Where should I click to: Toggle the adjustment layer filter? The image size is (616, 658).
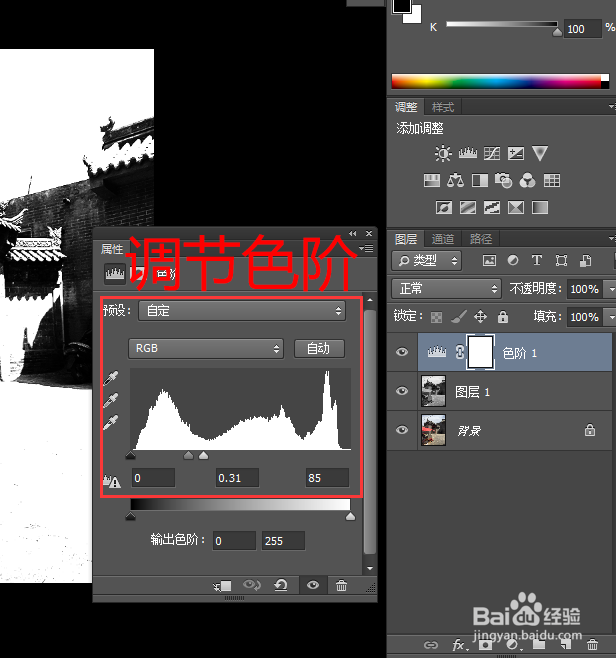(513, 261)
